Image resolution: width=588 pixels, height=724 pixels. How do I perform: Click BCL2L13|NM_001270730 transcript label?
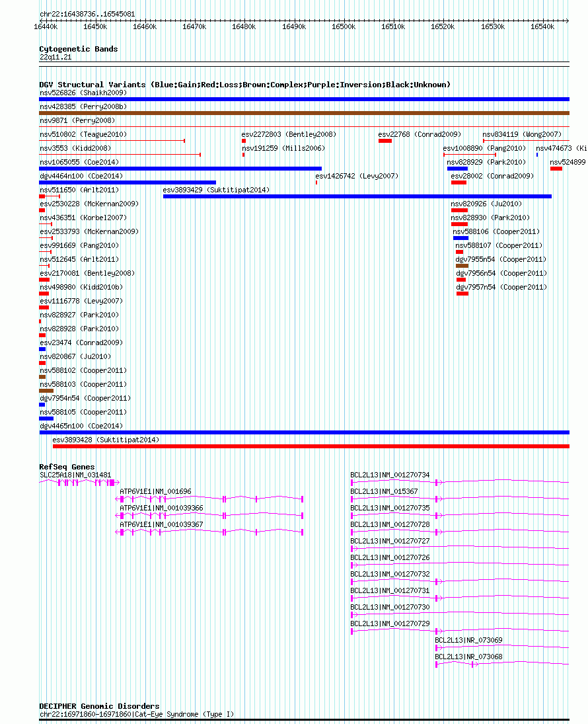[x=390, y=607]
